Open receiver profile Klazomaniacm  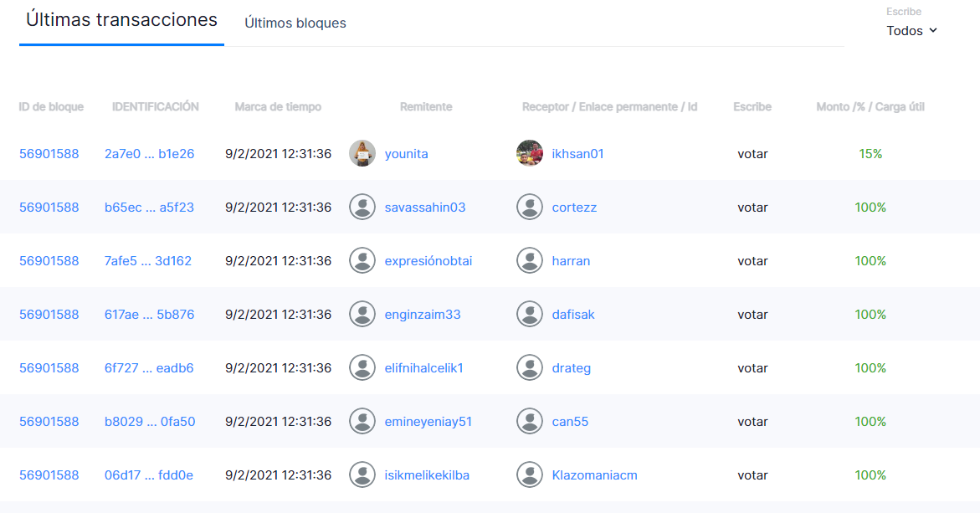(594, 475)
